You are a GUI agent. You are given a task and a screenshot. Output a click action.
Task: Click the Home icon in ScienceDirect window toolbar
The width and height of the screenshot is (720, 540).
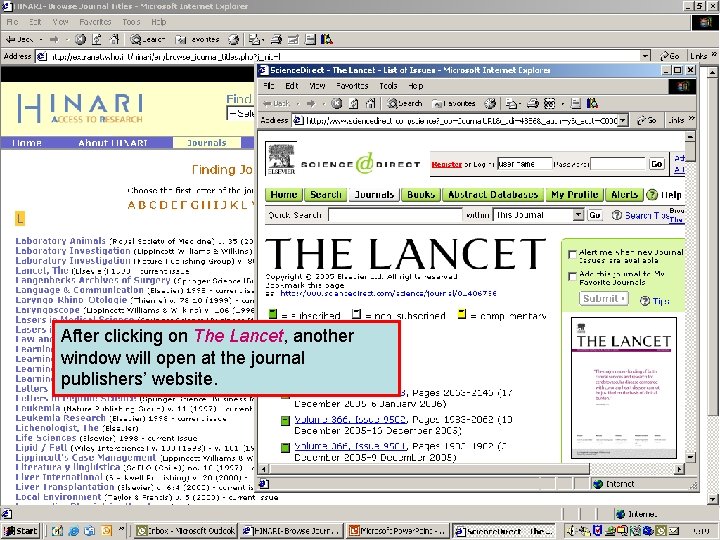click(x=370, y=103)
